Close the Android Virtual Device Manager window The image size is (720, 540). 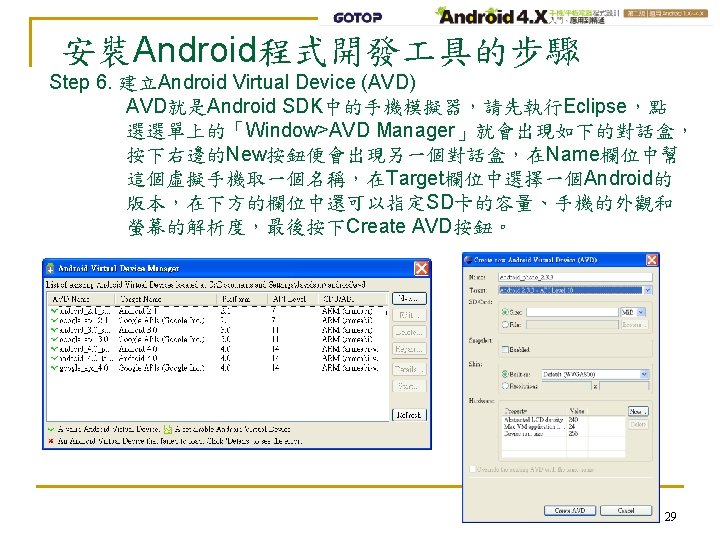(421, 268)
